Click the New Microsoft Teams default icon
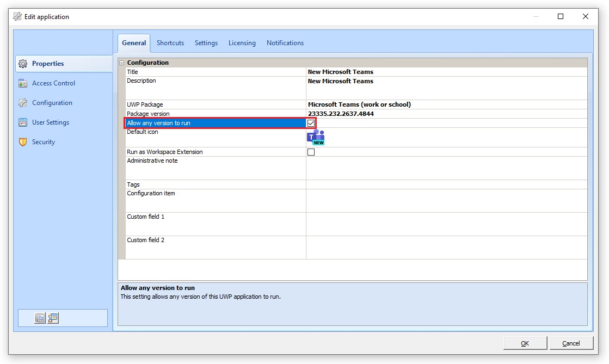609x364 pixels. (x=315, y=138)
